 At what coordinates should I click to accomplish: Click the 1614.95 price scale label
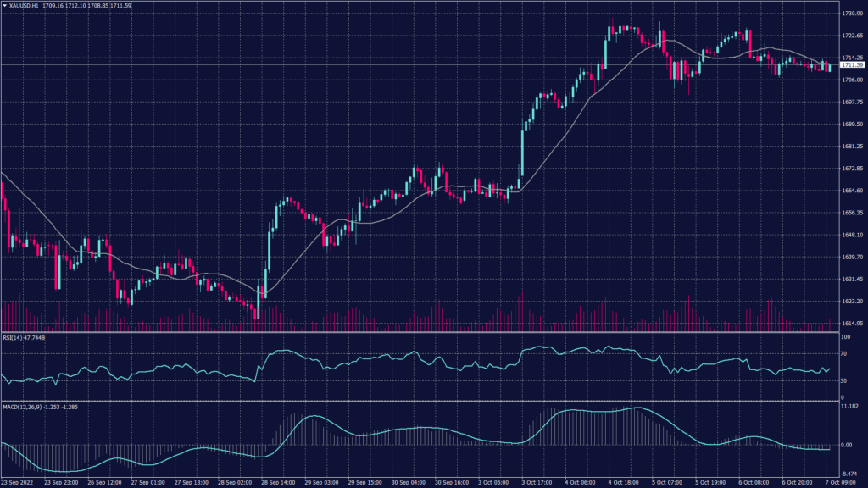852,323
